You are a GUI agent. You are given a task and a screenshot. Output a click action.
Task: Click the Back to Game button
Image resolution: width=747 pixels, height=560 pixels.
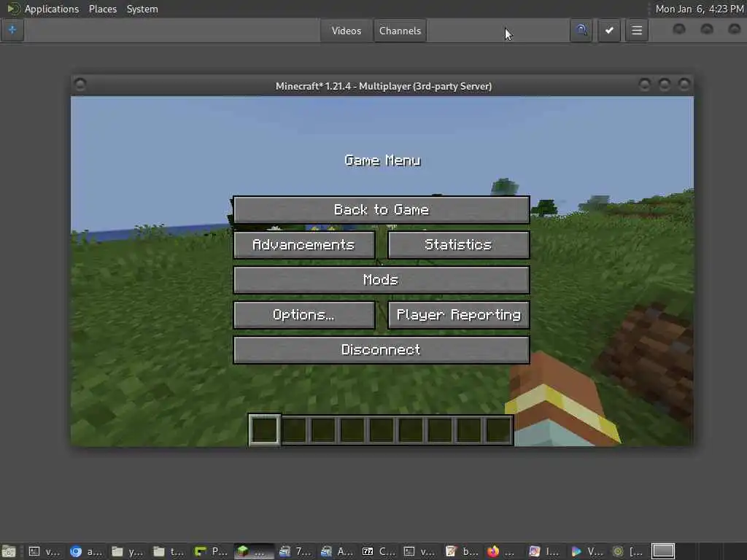(381, 209)
